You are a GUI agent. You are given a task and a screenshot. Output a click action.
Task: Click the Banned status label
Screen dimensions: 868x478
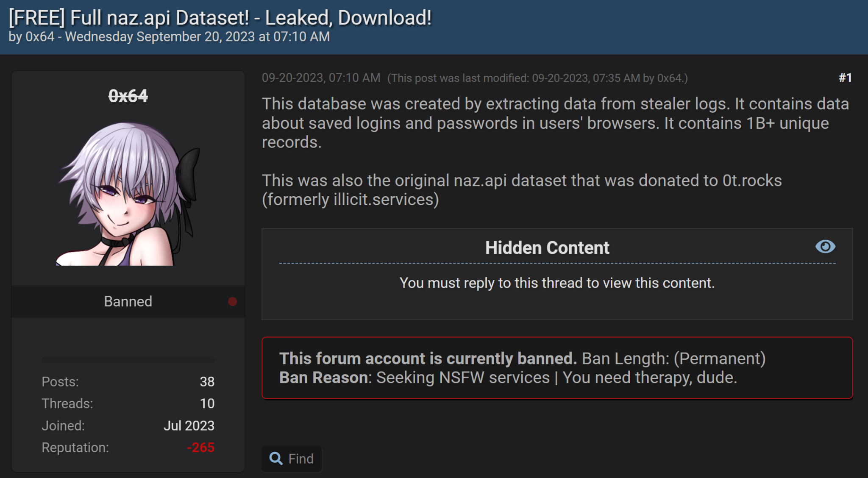(x=128, y=301)
